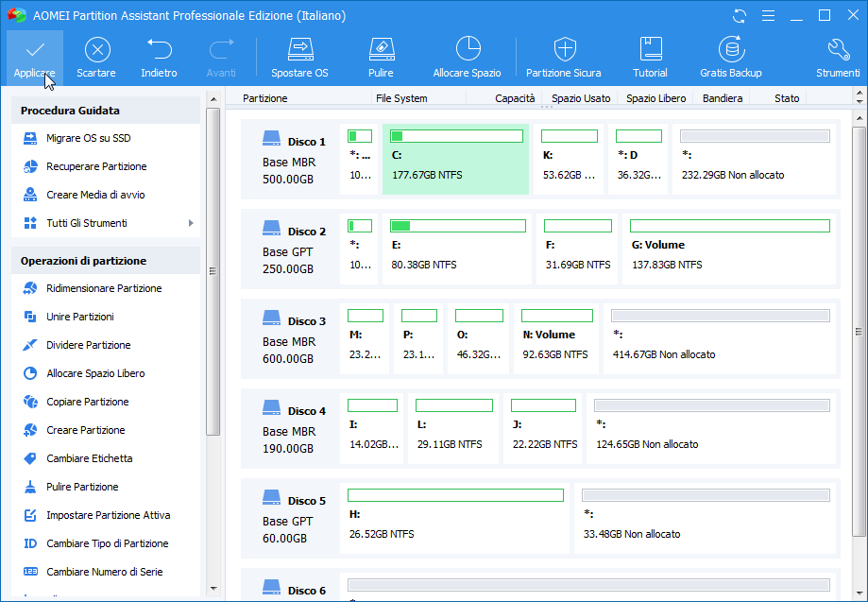868x602 pixels.
Task: Select partition H: 26.52GB NTFS
Action: tap(454, 519)
